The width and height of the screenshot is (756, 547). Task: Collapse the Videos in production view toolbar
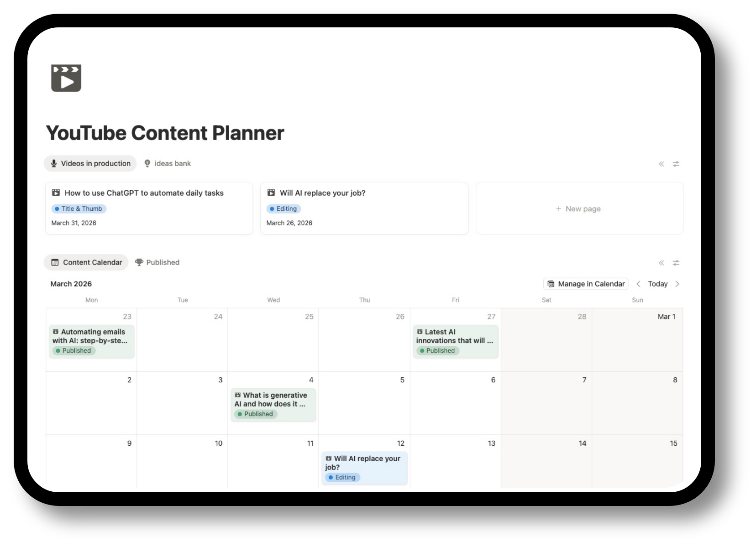661,164
